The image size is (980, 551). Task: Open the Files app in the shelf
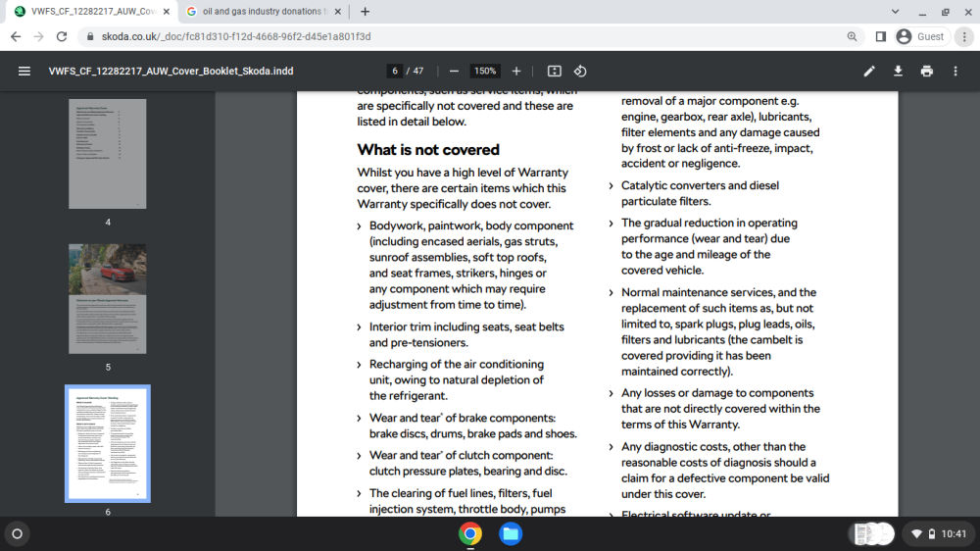(x=511, y=534)
